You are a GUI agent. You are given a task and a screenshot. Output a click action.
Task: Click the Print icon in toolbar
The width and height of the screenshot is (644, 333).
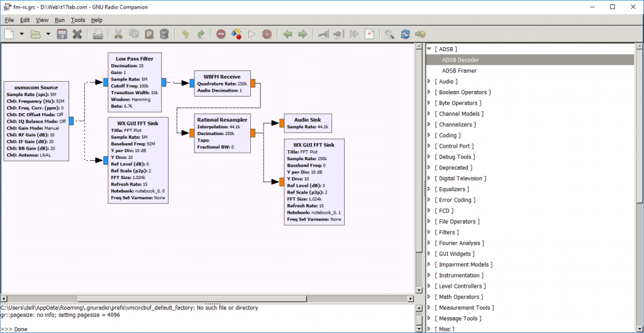(98, 34)
